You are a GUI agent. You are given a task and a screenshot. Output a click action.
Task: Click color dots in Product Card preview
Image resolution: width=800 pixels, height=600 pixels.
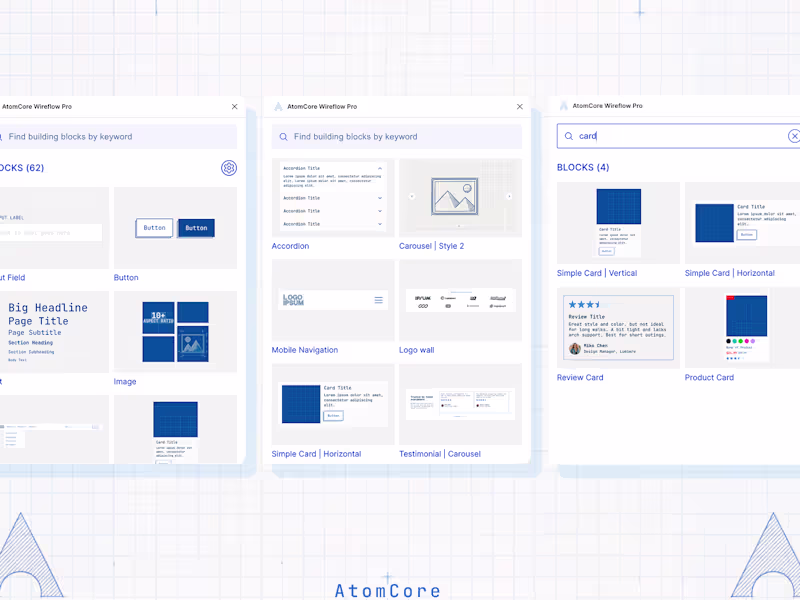(740, 341)
